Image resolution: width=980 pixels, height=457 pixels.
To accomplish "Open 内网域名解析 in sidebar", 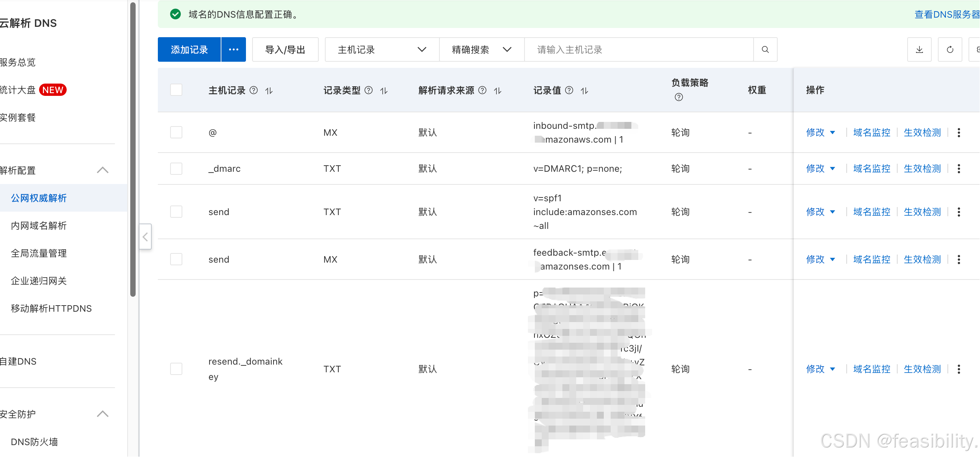I will tap(39, 225).
